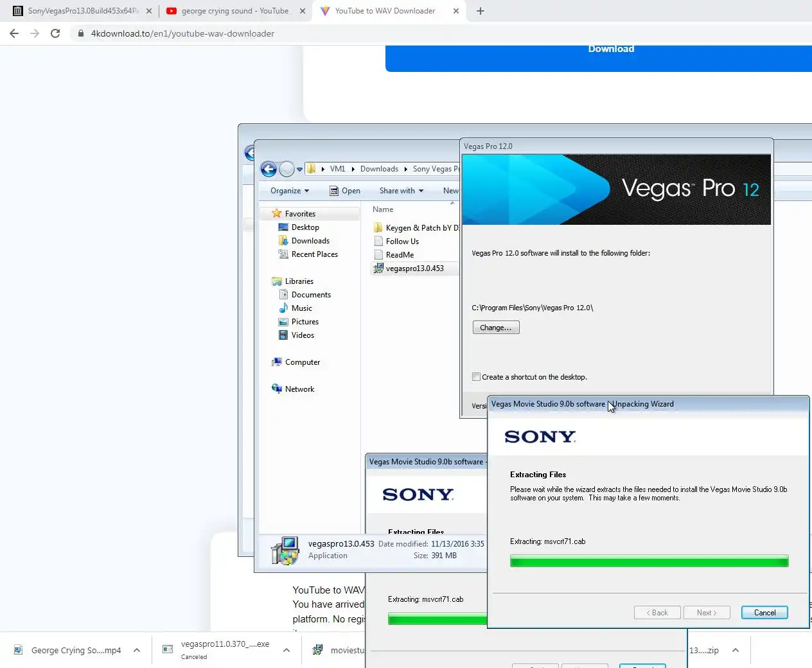Switch to george crying sound YouTube tab
Image resolution: width=812 pixels, height=668 pixels.
tap(235, 11)
